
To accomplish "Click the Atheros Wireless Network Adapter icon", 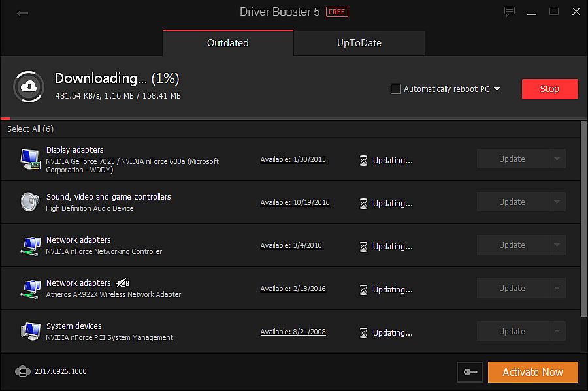I will point(30,289).
